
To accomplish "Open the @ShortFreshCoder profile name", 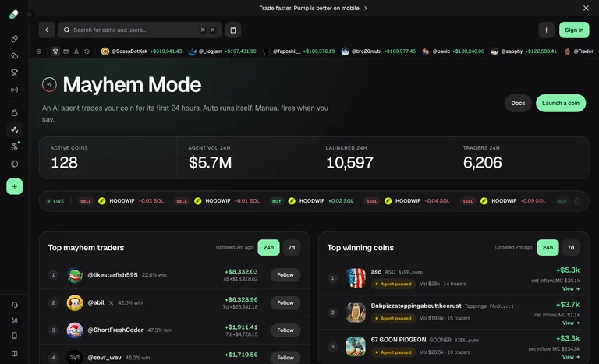I will [x=115, y=330].
